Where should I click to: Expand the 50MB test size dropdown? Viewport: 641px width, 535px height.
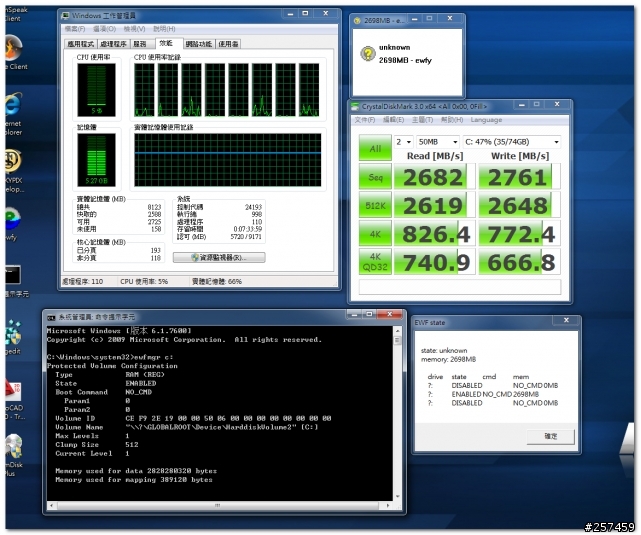pos(439,142)
